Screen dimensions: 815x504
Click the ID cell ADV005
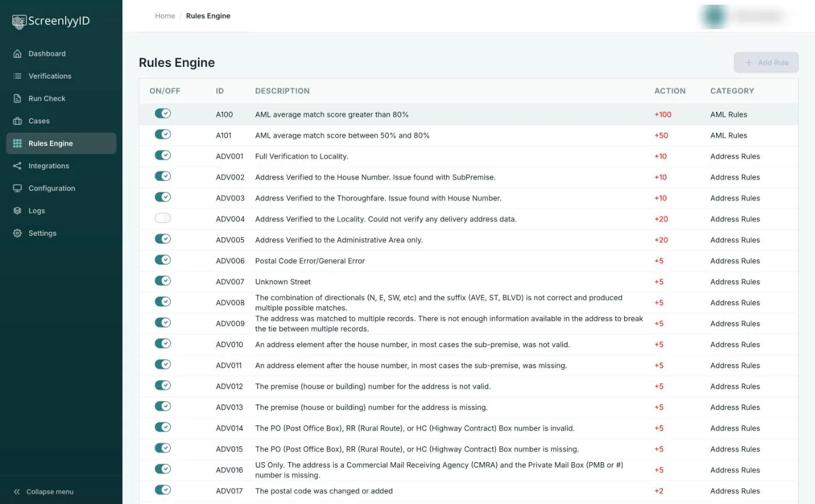231,240
